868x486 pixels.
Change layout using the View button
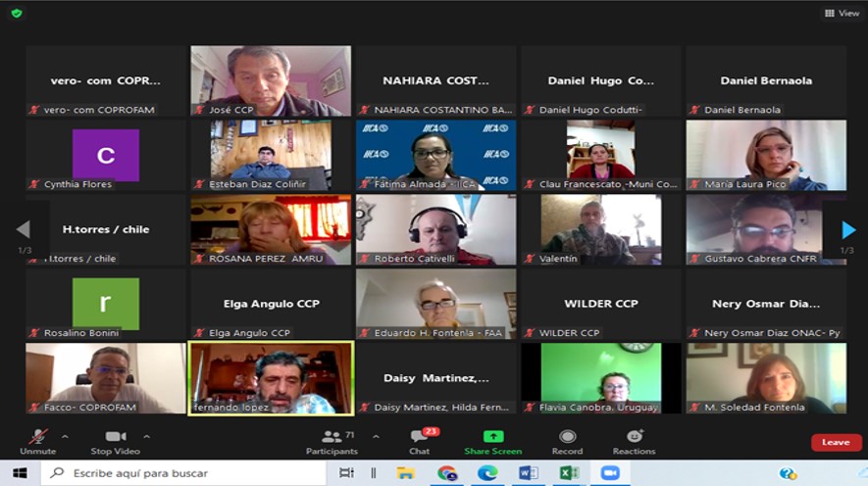pyautogui.click(x=842, y=13)
